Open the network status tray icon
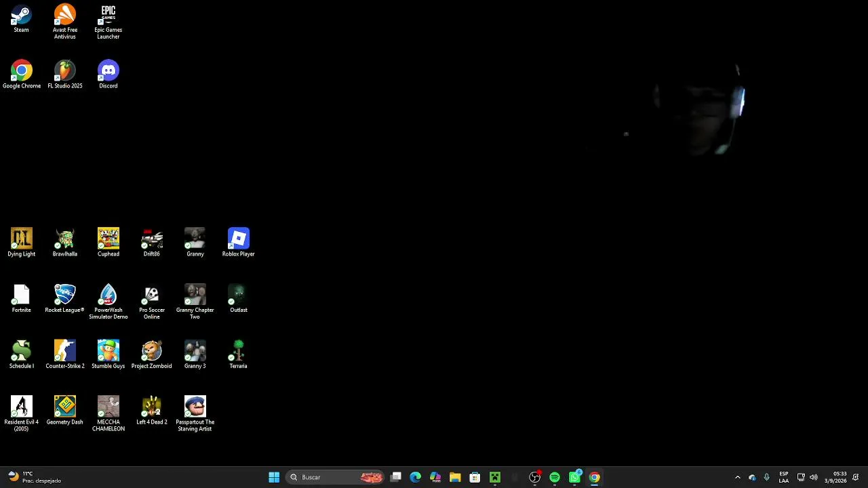 click(801, 477)
